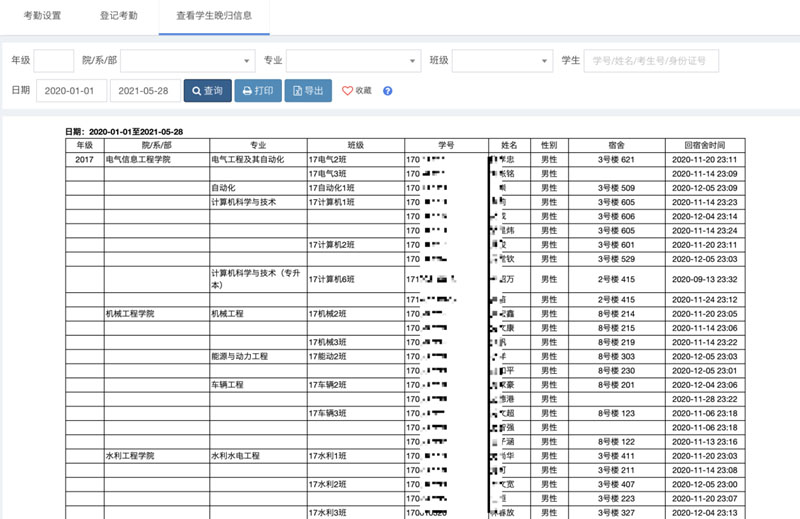800x519 pixels.
Task: Click the 水利工程学院 table cell
Action: (131, 455)
